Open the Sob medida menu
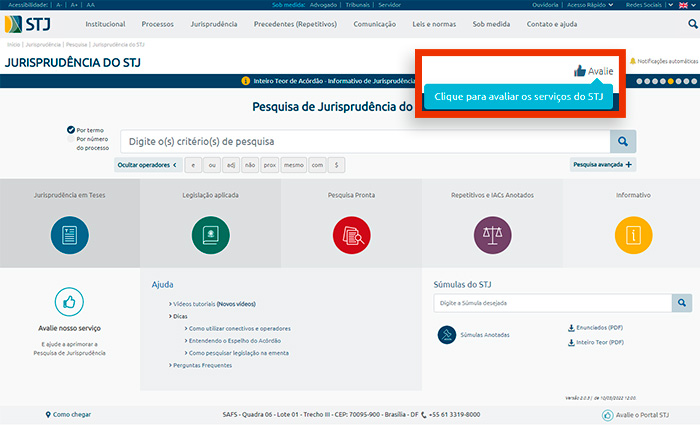 click(x=492, y=24)
